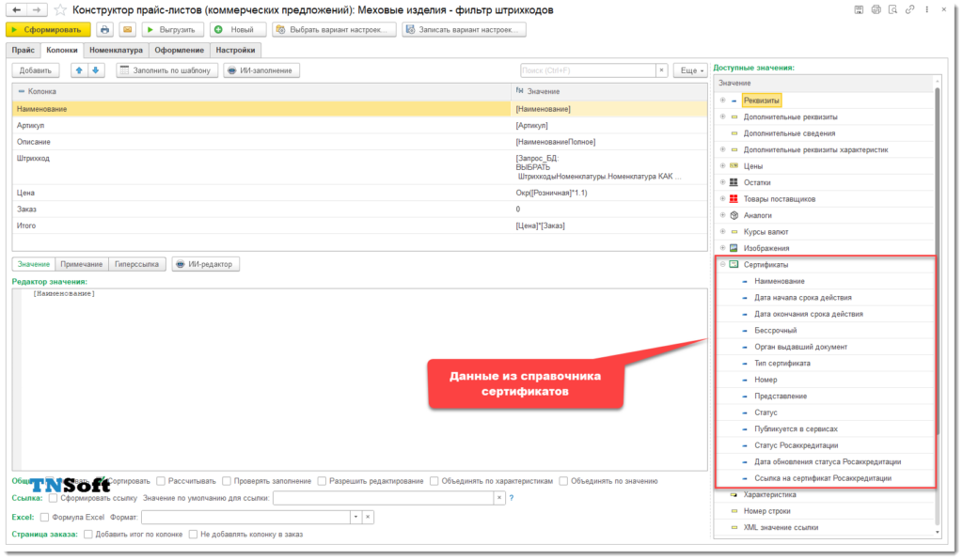
Task: Get link via chain icon in title bar
Action: coord(909,9)
